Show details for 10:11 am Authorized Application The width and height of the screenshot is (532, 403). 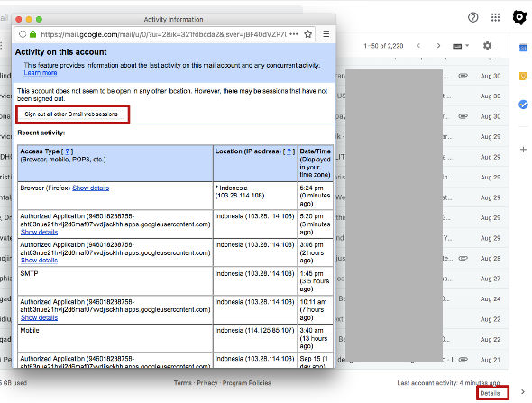click(x=39, y=317)
